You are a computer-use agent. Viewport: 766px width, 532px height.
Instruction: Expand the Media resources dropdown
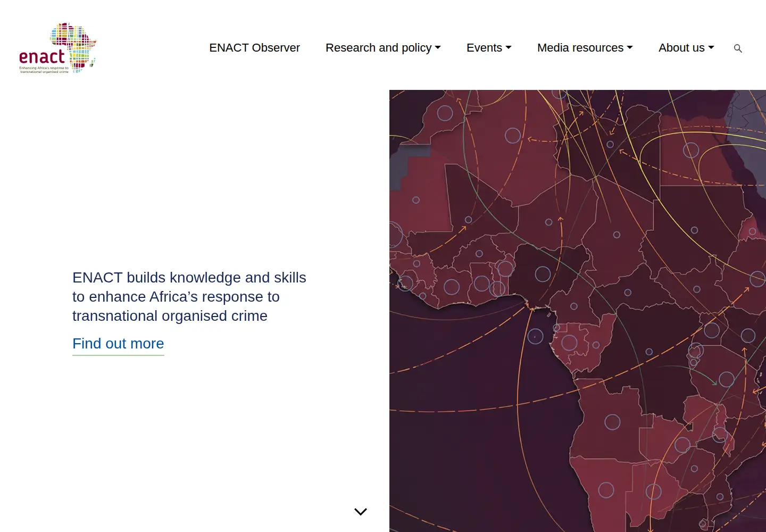coord(585,48)
